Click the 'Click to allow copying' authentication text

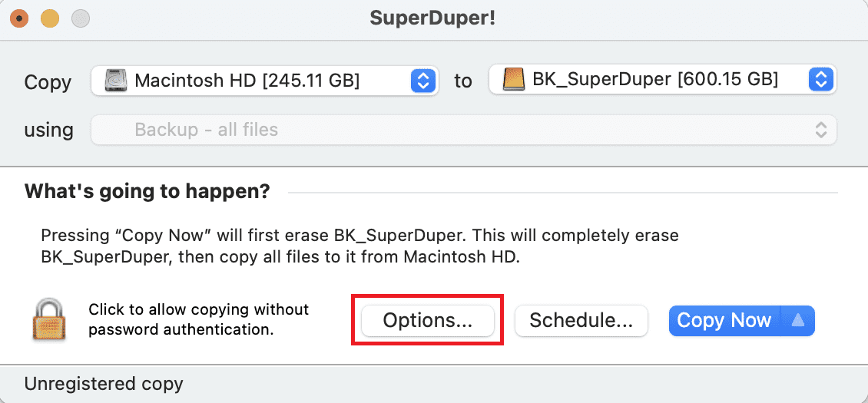click(198, 319)
